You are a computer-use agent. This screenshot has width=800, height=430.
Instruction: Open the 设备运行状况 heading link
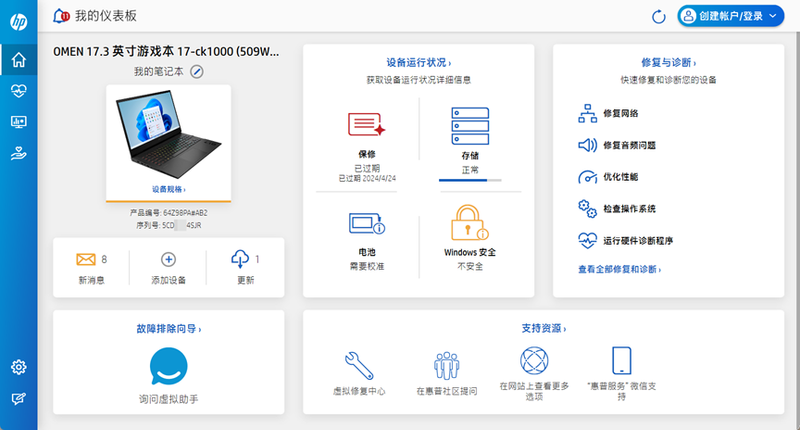point(418,62)
